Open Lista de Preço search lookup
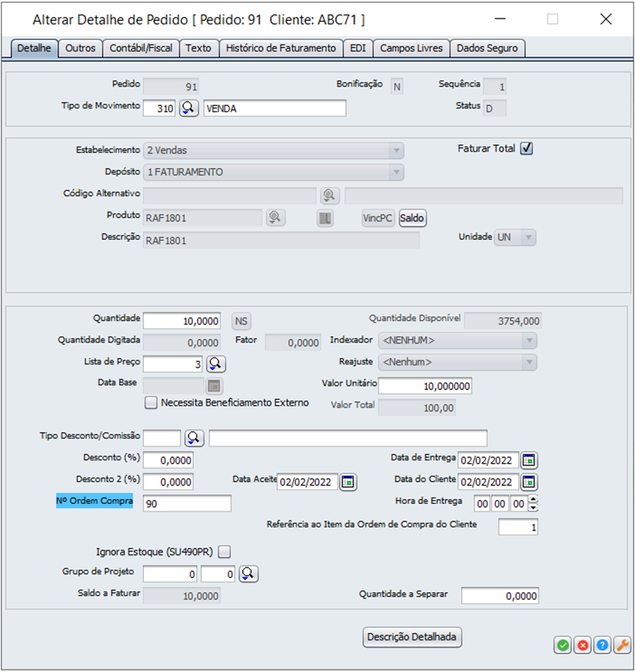Viewport: 635px width, 672px height. [216, 364]
